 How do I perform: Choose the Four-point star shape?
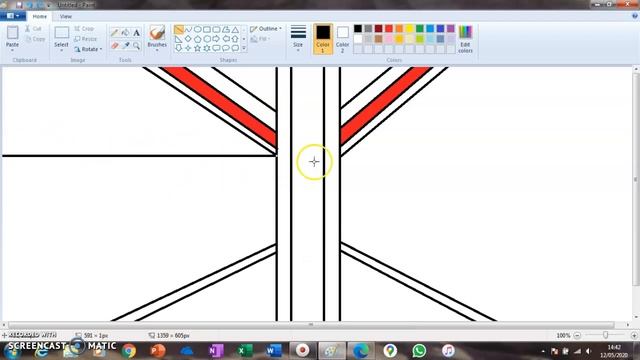[188, 48]
